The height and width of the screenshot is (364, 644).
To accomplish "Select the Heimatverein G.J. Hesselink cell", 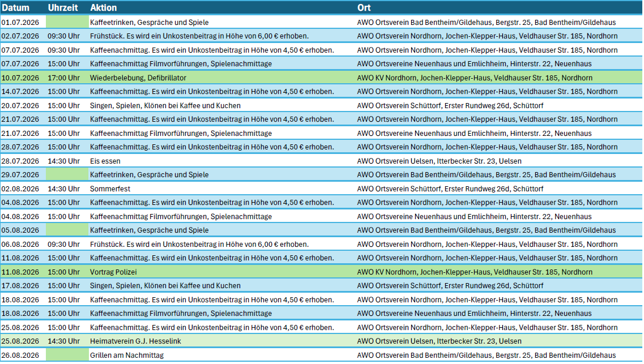I will (x=135, y=341).
